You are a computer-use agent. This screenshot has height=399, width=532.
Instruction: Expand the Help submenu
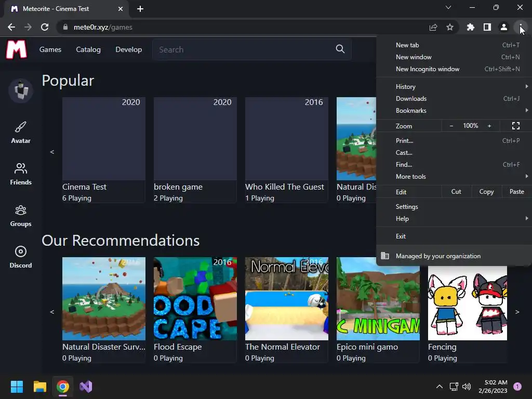point(454,219)
